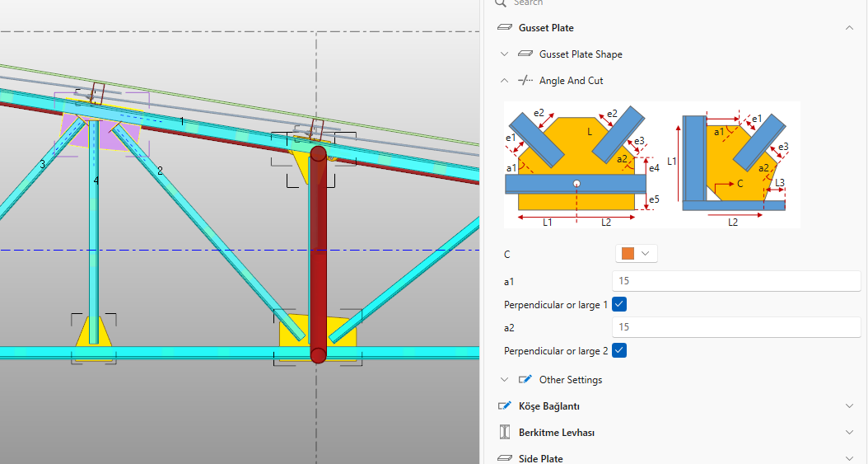Screen dimensions: 868x464
Task: Open the Other Settings label
Action: (x=570, y=380)
